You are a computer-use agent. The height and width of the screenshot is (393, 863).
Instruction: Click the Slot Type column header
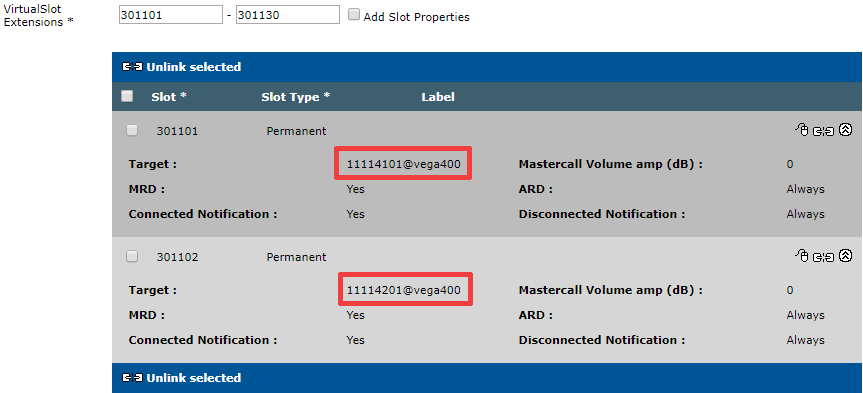tap(296, 97)
